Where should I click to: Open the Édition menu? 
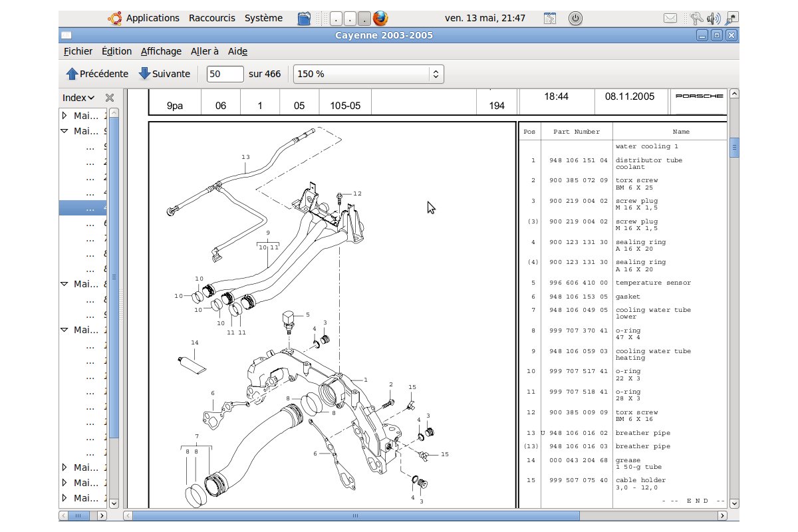(x=116, y=51)
